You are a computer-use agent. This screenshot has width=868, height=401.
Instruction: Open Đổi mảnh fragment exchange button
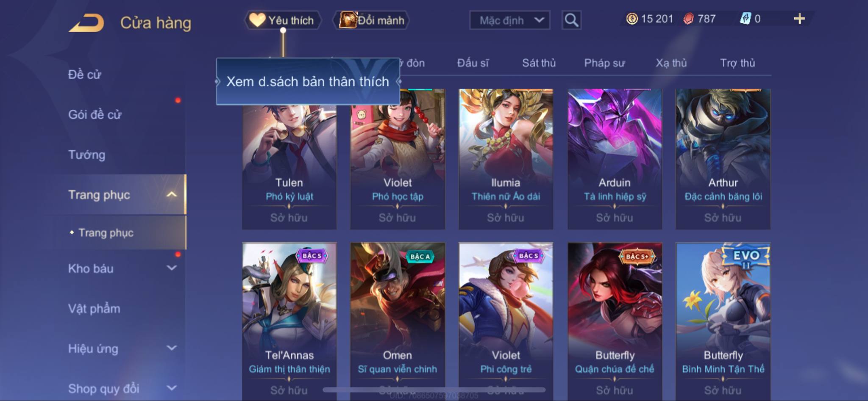[371, 20]
